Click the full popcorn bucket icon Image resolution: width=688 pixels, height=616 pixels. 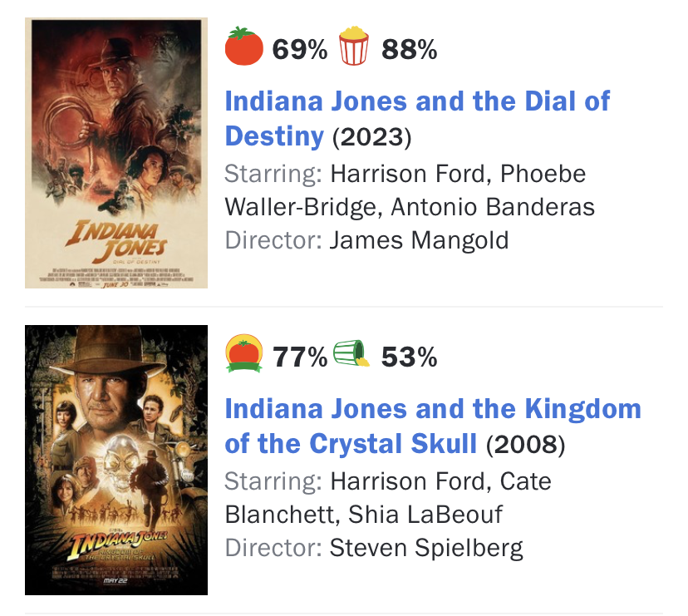(x=353, y=47)
